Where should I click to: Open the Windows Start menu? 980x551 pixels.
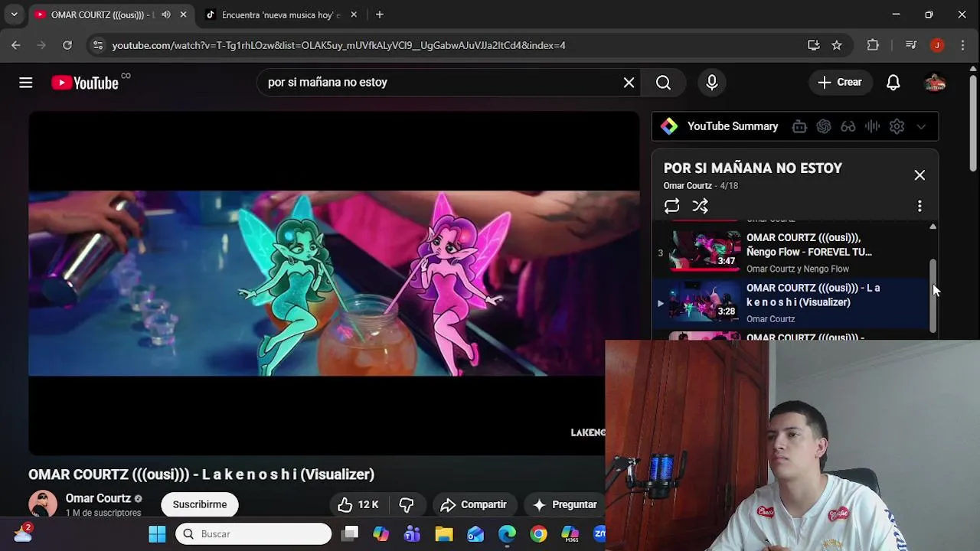[x=157, y=533]
